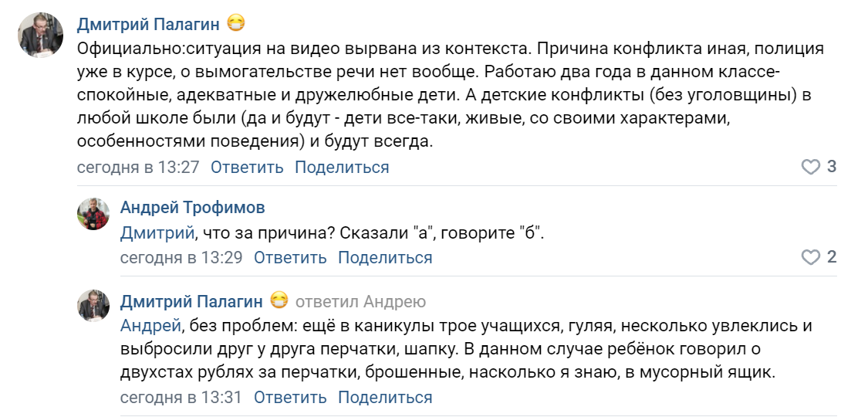Like Андрей Трофимов's comment heart icon
The image size is (868, 417).
810,257
